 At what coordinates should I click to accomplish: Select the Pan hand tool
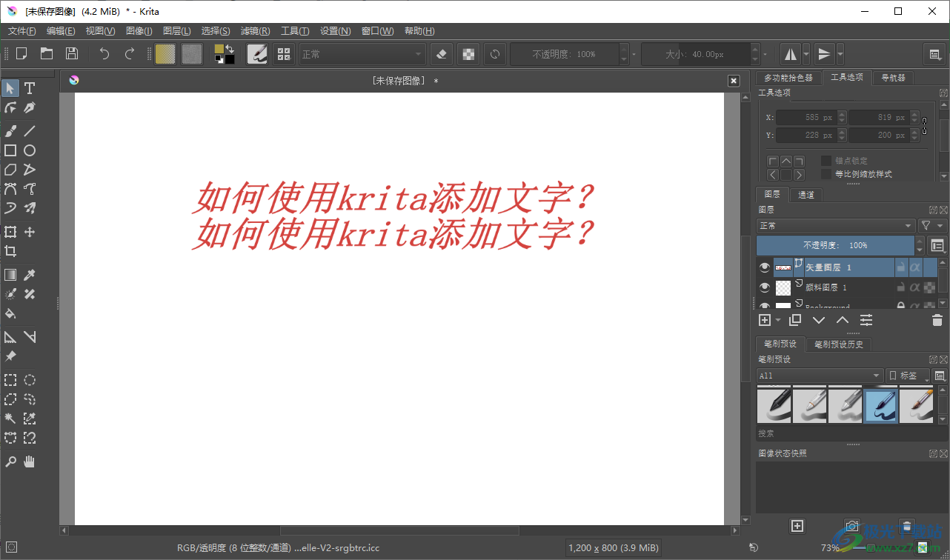30,461
